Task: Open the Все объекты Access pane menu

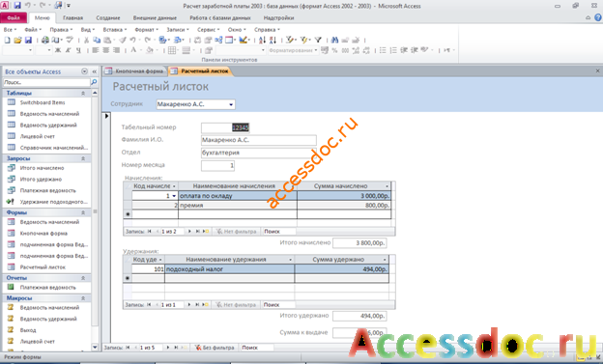Action: (85, 71)
